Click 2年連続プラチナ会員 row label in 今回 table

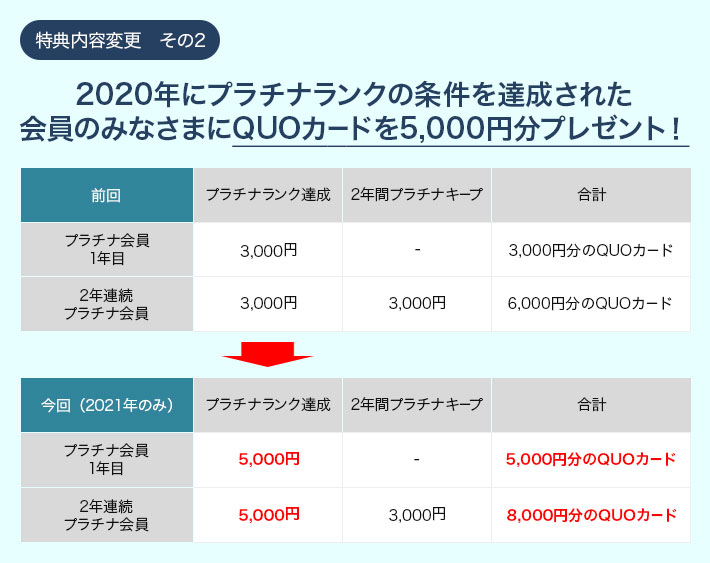106,515
